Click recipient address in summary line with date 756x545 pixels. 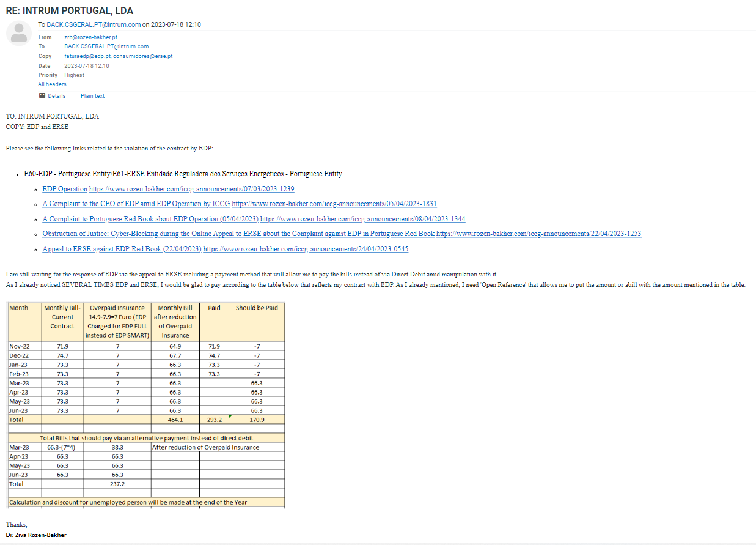click(94, 25)
